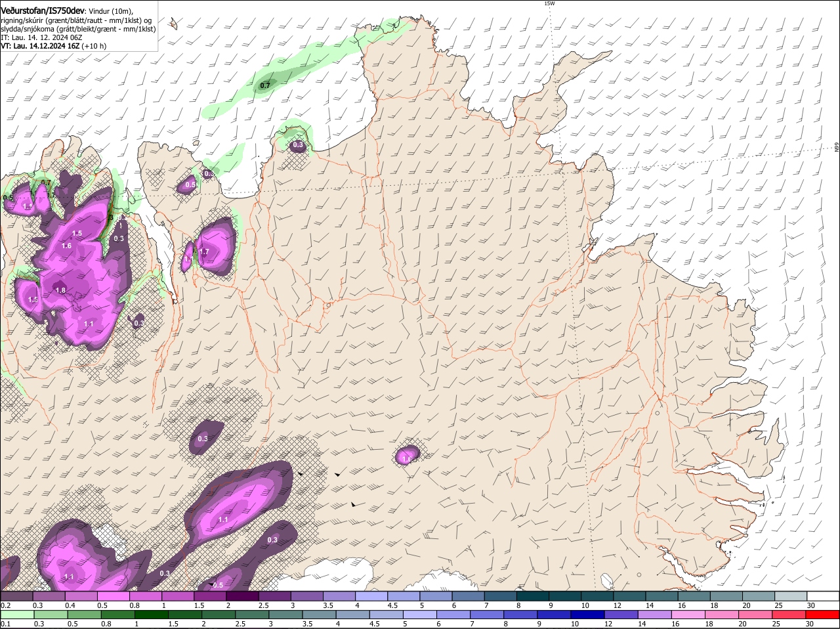The image size is (840, 629).
Task: Select lower legend periwinkle swatch labeled 6
Action: tap(453, 615)
